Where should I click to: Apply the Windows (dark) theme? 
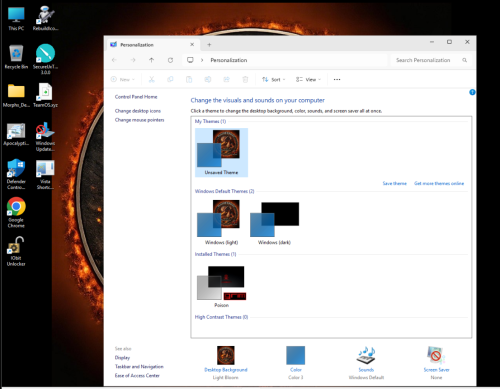click(x=274, y=223)
